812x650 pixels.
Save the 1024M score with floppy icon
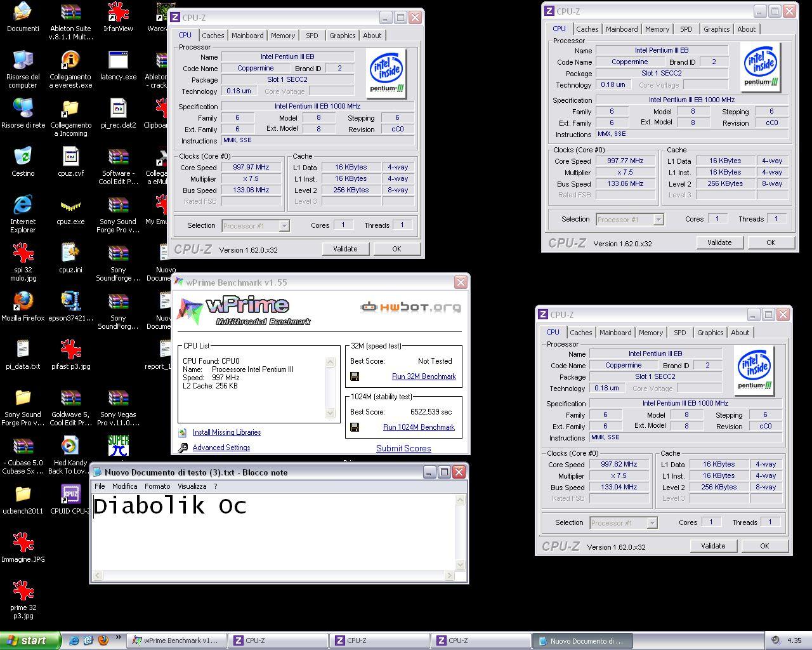pos(355,427)
